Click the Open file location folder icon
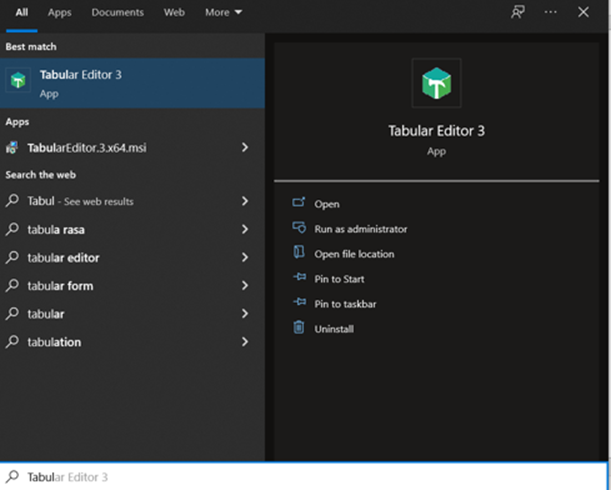 (299, 252)
